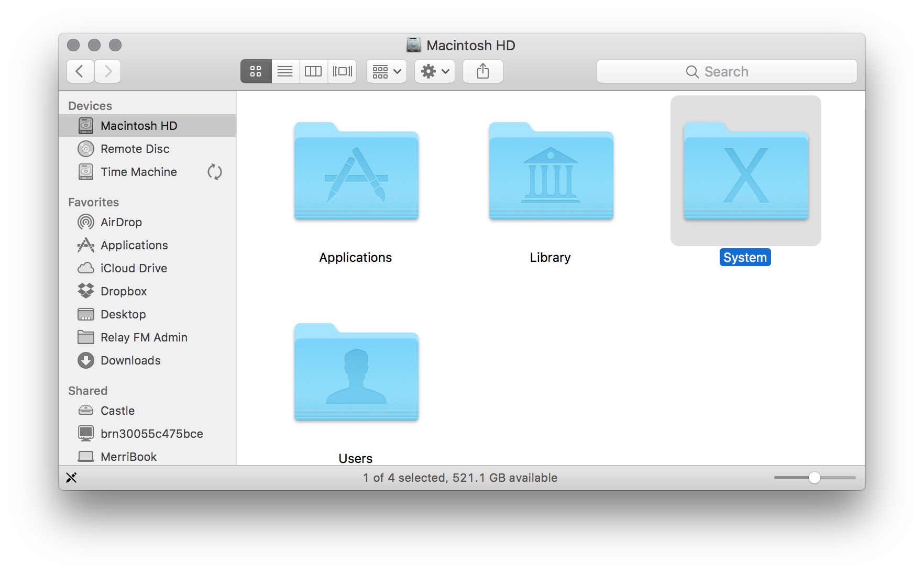Viewport: 924px width, 574px height.
Task: Click the Time Machine sync icon
Action: (x=215, y=172)
